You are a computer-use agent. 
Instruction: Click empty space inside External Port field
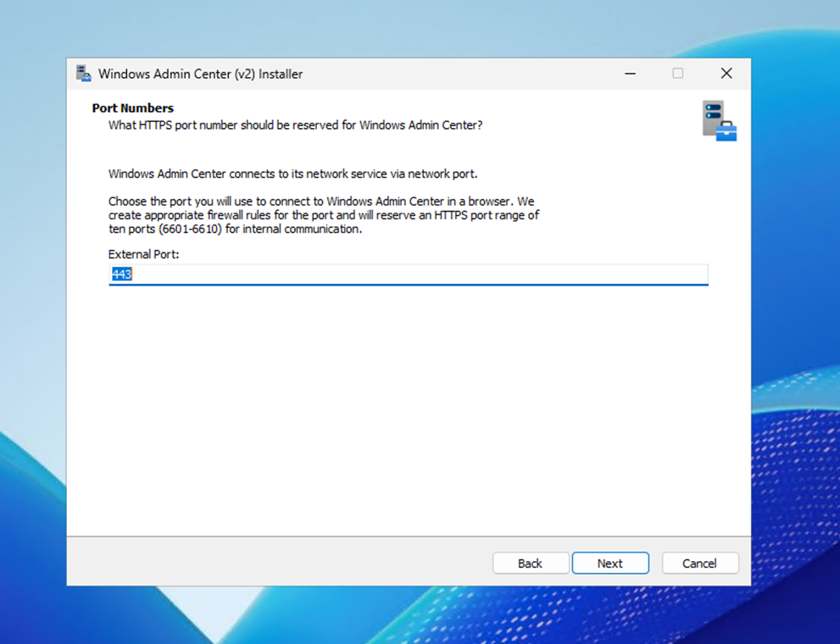(424, 275)
